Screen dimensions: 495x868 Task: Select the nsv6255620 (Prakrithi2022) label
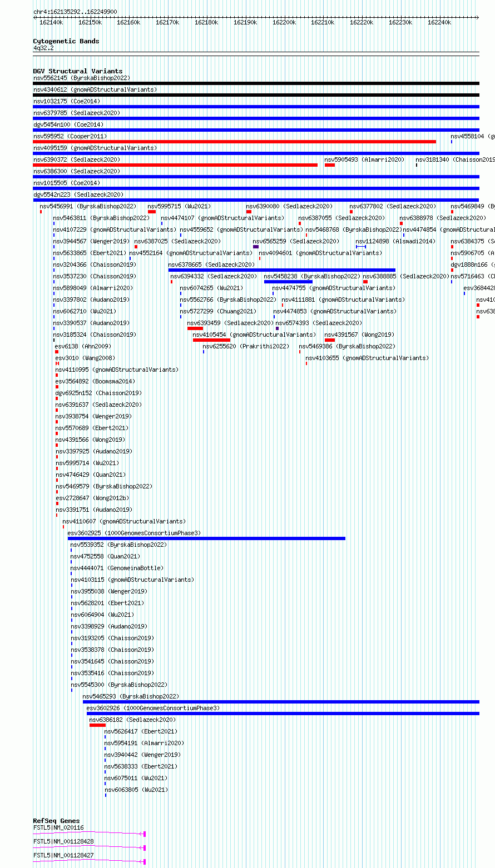[246, 346]
